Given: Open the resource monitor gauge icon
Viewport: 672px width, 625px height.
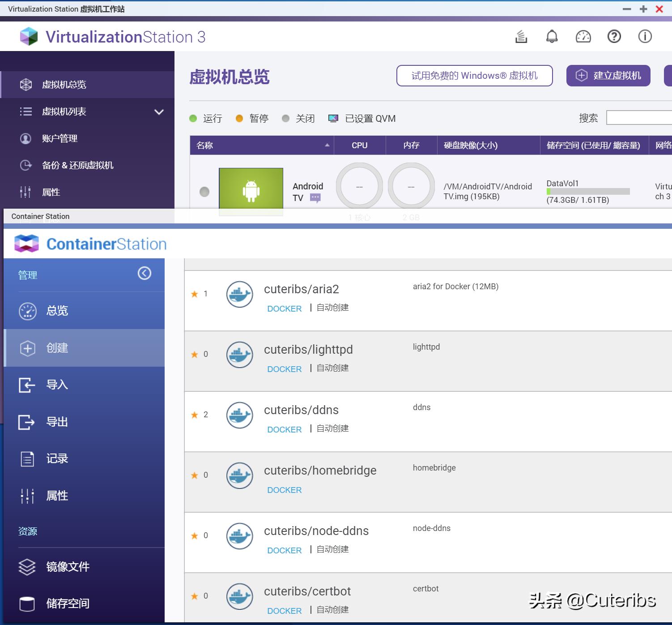Looking at the screenshot, I should pos(583,36).
